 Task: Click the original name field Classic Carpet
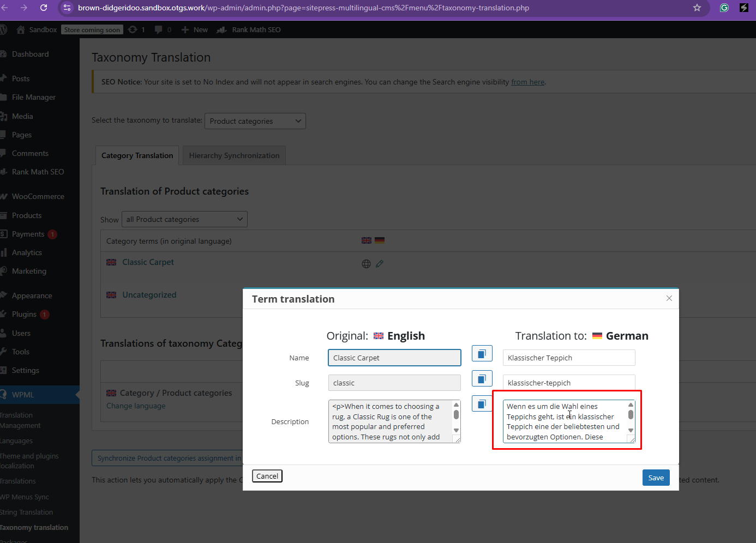(394, 358)
